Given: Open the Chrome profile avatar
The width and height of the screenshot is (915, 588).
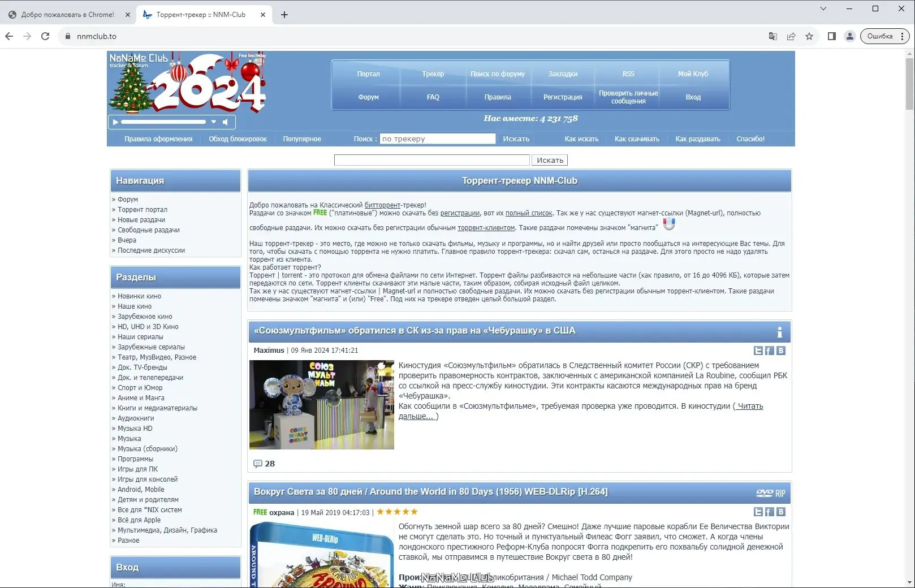Looking at the screenshot, I should point(849,36).
